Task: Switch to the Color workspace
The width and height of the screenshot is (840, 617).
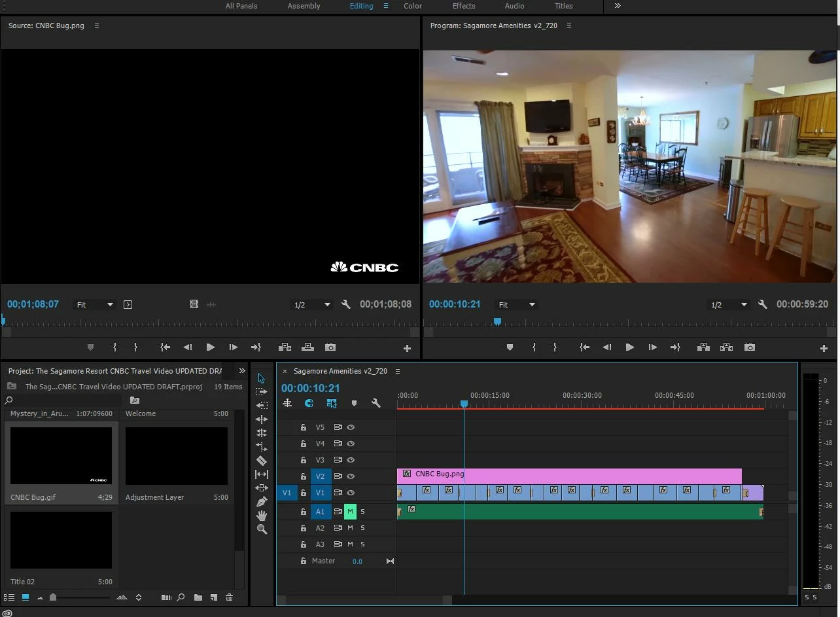Action: [413, 6]
